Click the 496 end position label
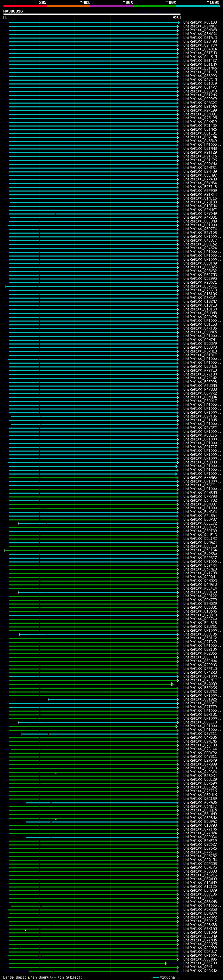Image resolution: width=223 pixels, height=980 pixels. pos(176,17)
